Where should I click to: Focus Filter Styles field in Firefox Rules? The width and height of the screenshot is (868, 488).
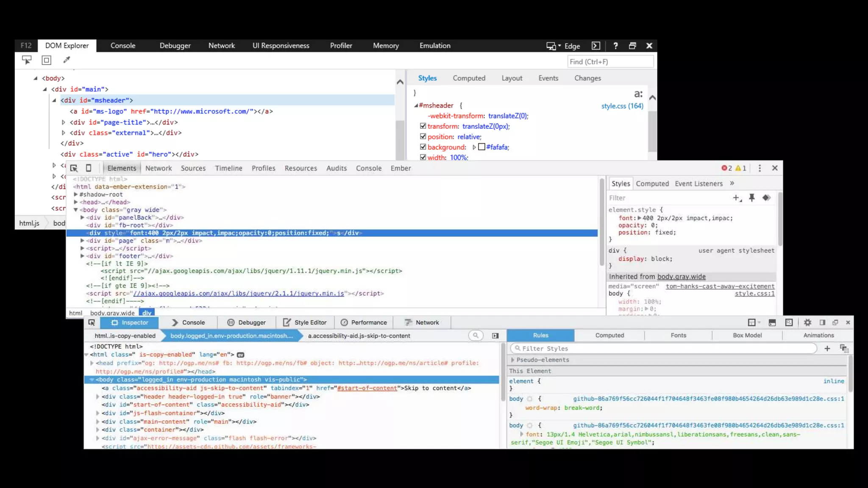(664, 349)
